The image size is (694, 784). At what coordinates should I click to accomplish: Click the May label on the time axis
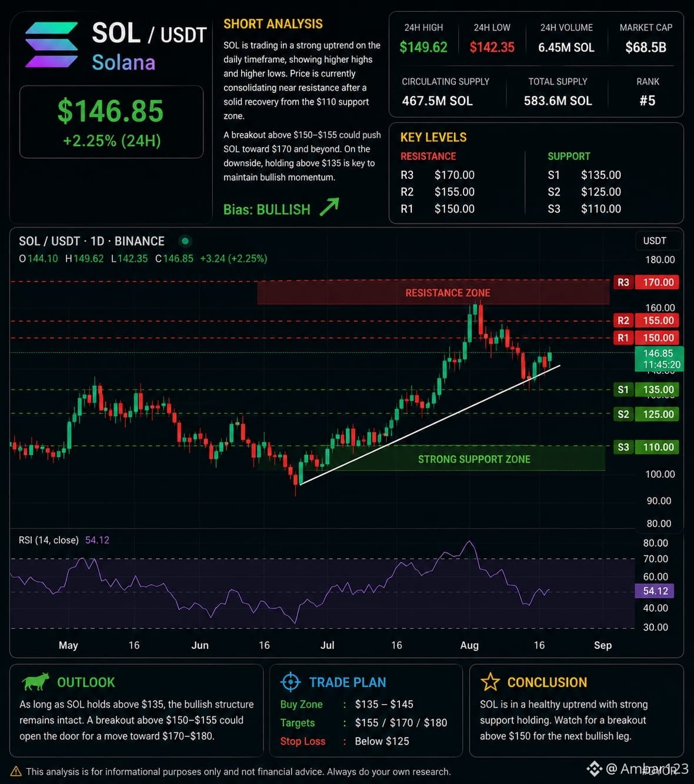click(x=68, y=645)
